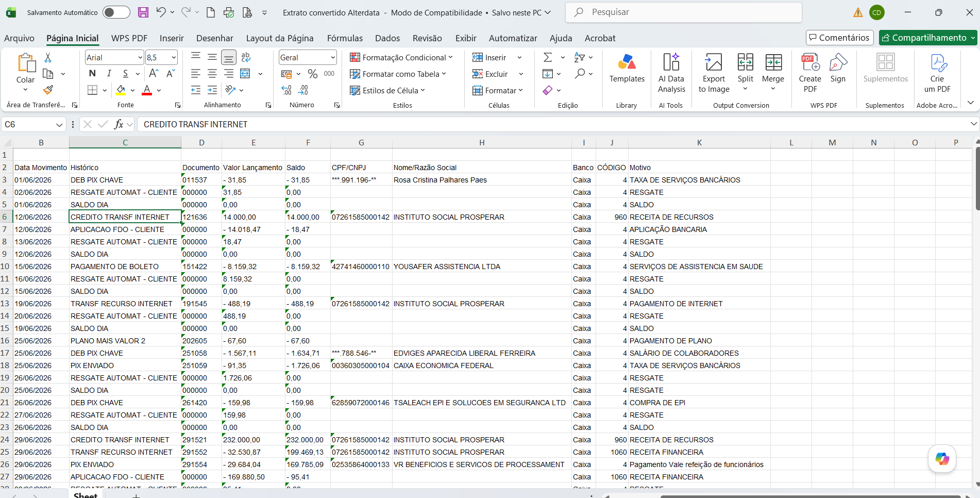Viewport: 980px width, 498px height.
Task: Expand Estilos de Célula menu
Action: point(387,90)
